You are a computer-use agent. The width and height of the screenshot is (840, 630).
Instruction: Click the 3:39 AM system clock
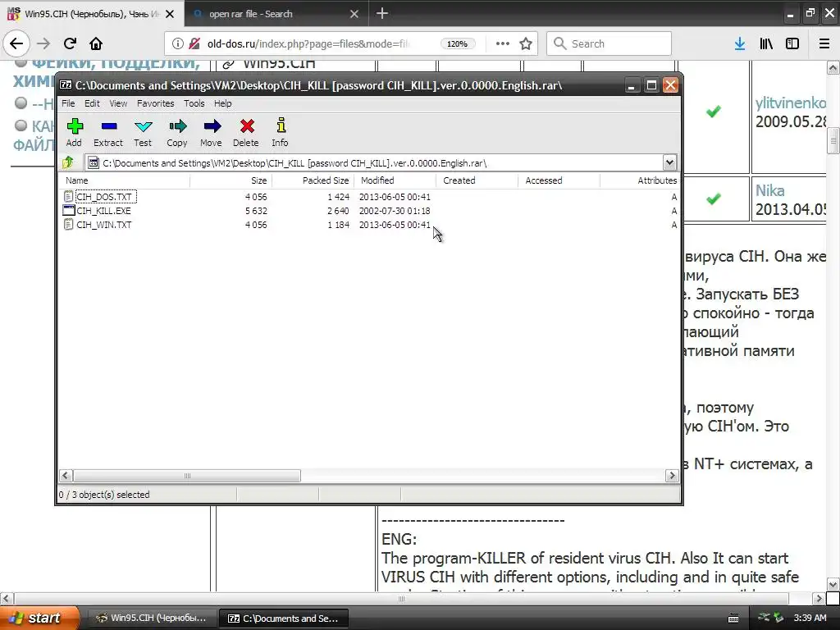[810, 618]
